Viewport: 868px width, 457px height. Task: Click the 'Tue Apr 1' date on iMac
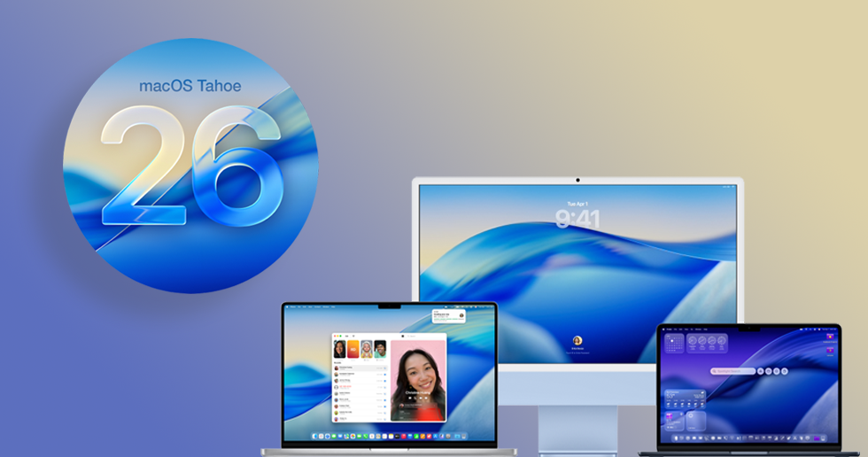(x=577, y=204)
